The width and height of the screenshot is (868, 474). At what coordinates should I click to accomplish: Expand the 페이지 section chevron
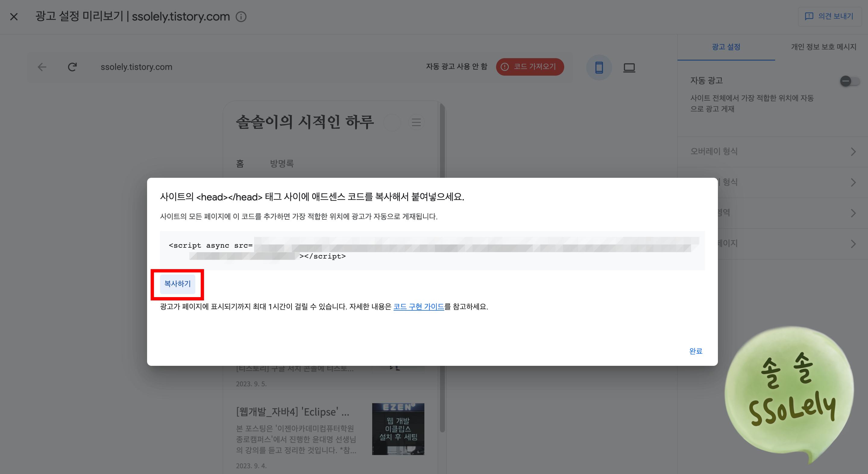coord(853,243)
